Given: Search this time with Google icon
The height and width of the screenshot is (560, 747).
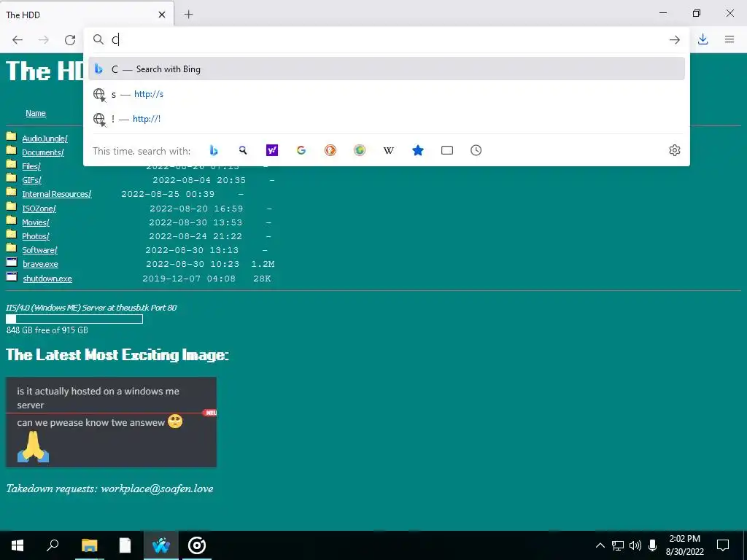Looking at the screenshot, I should [301, 150].
